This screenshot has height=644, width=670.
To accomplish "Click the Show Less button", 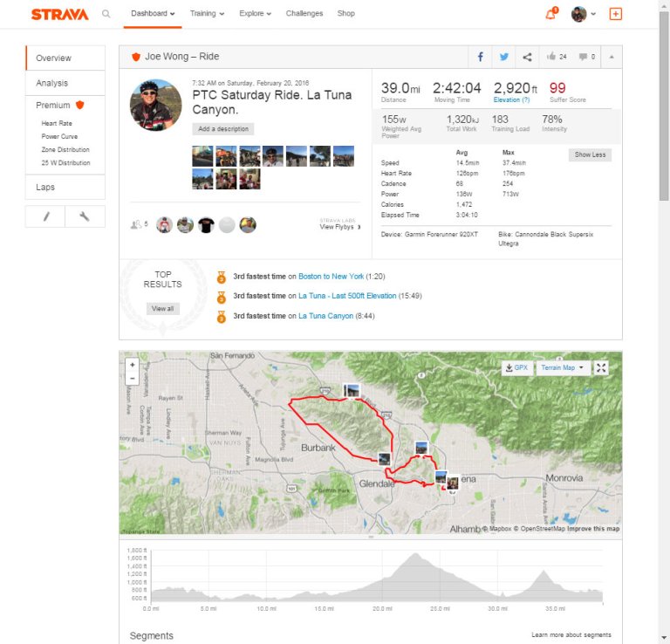I will 591,154.
